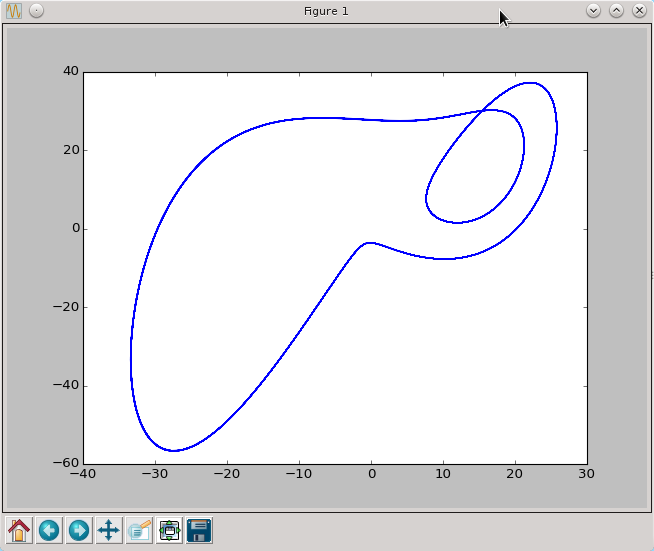Viewport: 654px width, 551px height.
Task: Open the window menu icon in title bar
Action: pos(14,11)
